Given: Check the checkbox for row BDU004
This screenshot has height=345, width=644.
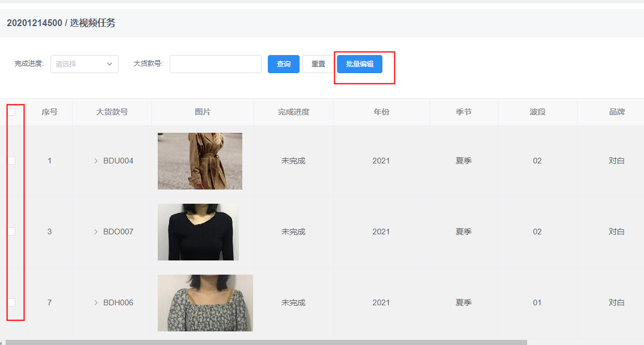Looking at the screenshot, I should (11, 161).
